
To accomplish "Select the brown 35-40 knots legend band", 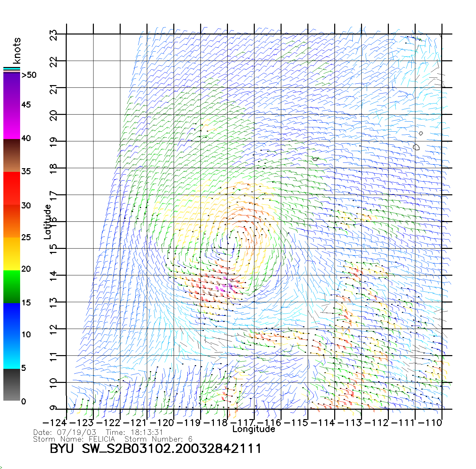I will [12, 155].
